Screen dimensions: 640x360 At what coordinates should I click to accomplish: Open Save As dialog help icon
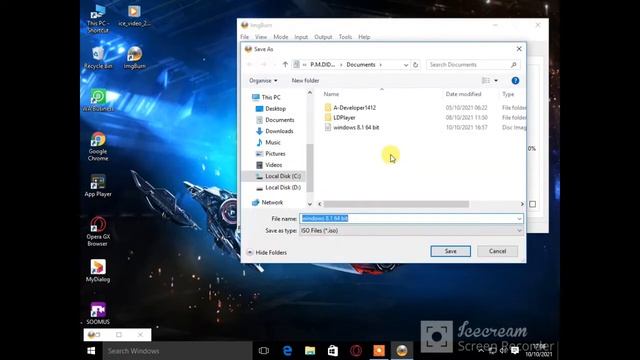coord(515,81)
